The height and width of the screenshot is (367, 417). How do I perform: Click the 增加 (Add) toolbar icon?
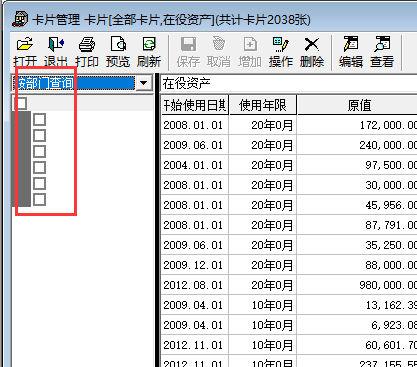[x=250, y=44]
